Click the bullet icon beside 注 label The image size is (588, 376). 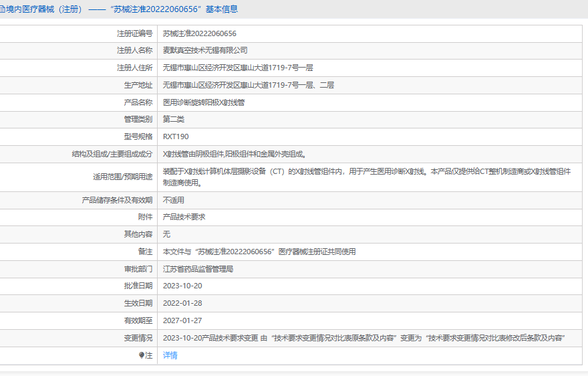[142, 355]
